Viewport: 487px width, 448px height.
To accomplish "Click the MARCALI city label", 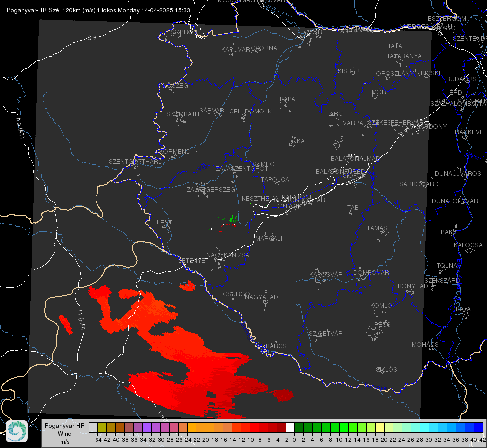I will [x=269, y=239].
